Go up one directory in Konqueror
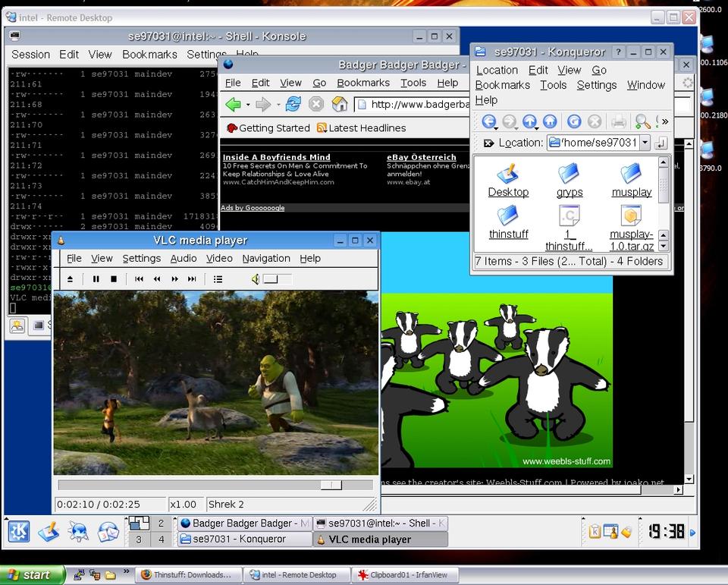Screen dimensions: 728x585 tap(530, 121)
